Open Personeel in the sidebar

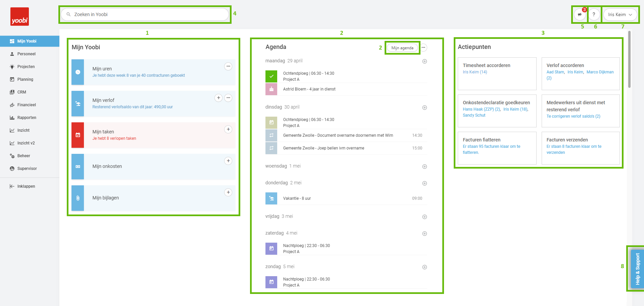pyautogui.click(x=30, y=54)
